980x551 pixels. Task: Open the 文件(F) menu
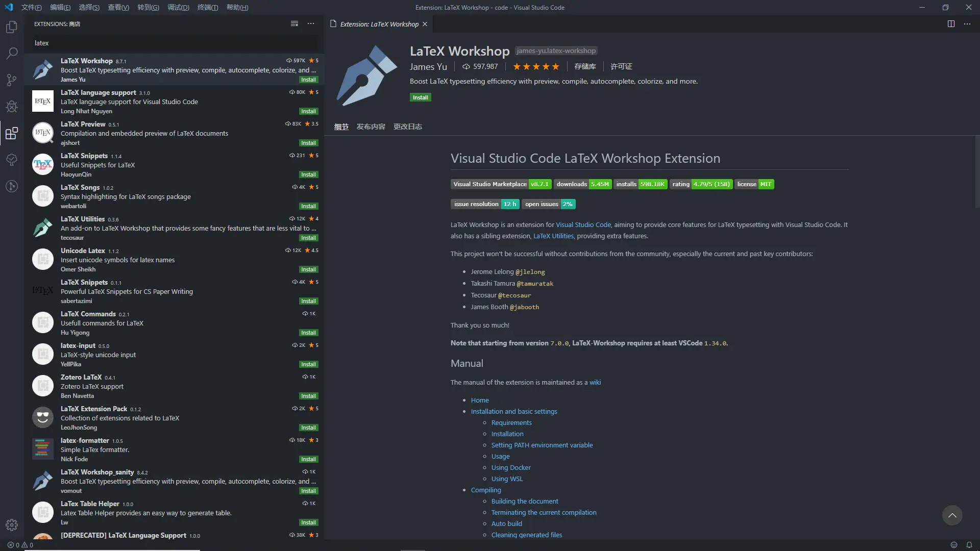point(31,7)
